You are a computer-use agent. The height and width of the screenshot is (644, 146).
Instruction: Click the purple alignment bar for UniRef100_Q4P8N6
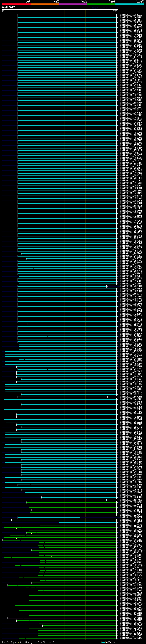tap(63, 618)
